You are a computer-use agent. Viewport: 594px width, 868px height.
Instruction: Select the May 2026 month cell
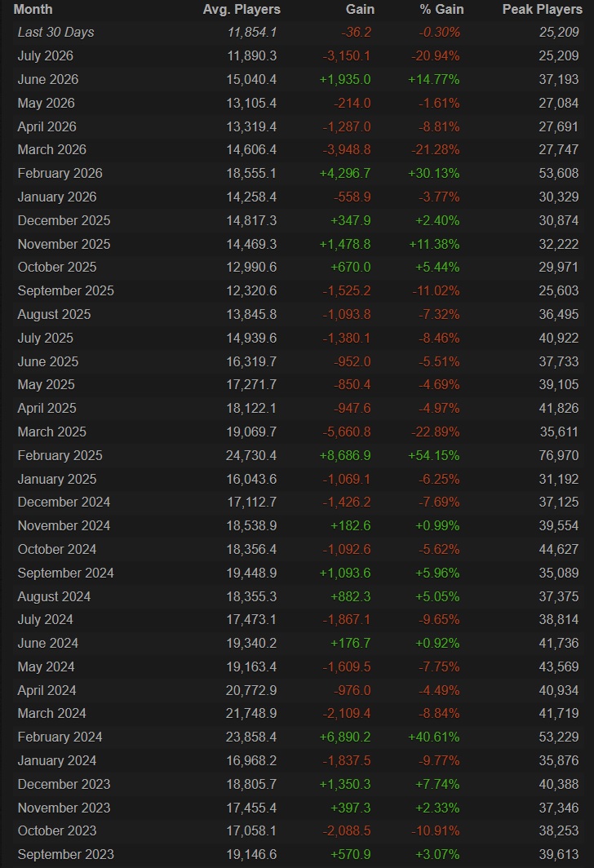46,103
